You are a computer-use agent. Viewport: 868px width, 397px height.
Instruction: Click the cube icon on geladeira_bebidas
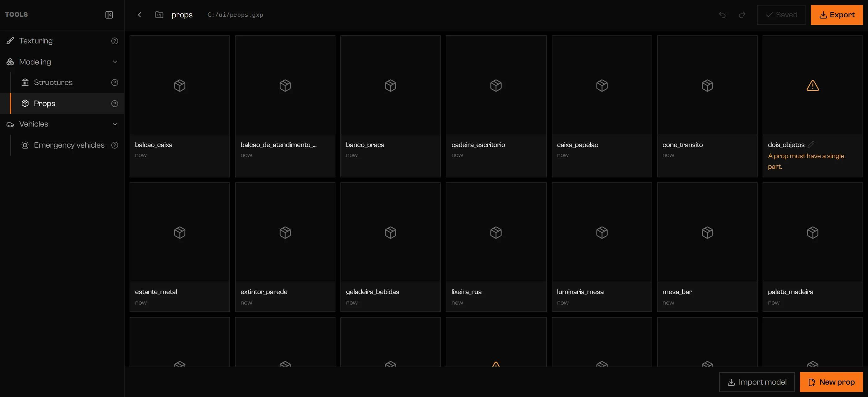pyautogui.click(x=390, y=233)
